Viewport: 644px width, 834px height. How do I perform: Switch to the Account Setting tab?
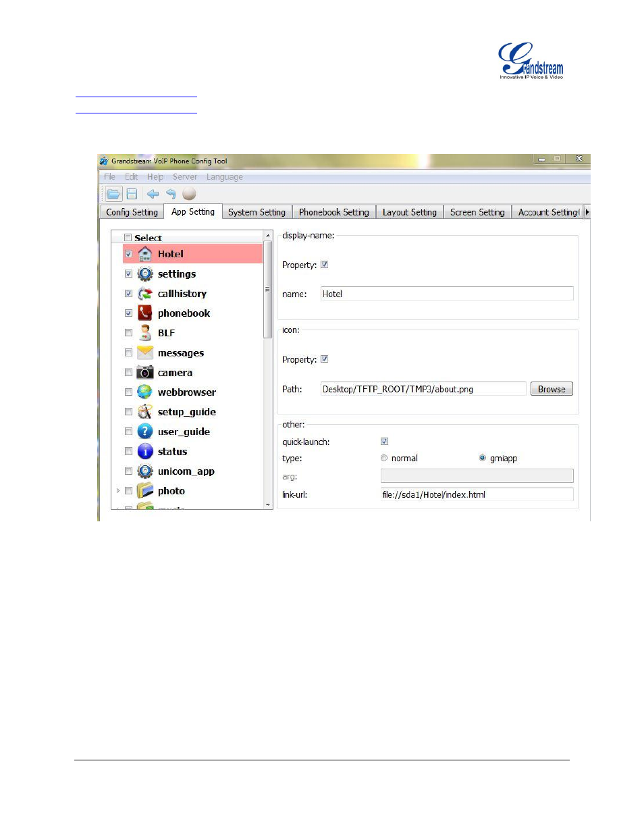point(547,212)
